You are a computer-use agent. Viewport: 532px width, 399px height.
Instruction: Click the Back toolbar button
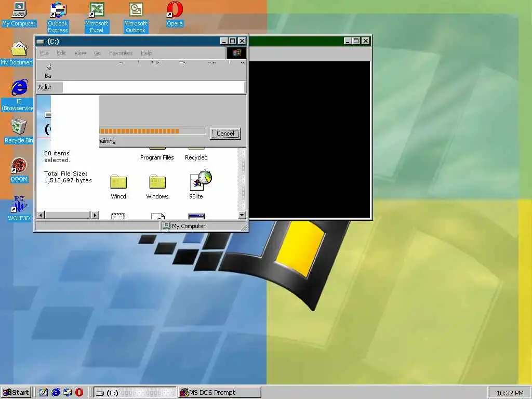point(48,70)
